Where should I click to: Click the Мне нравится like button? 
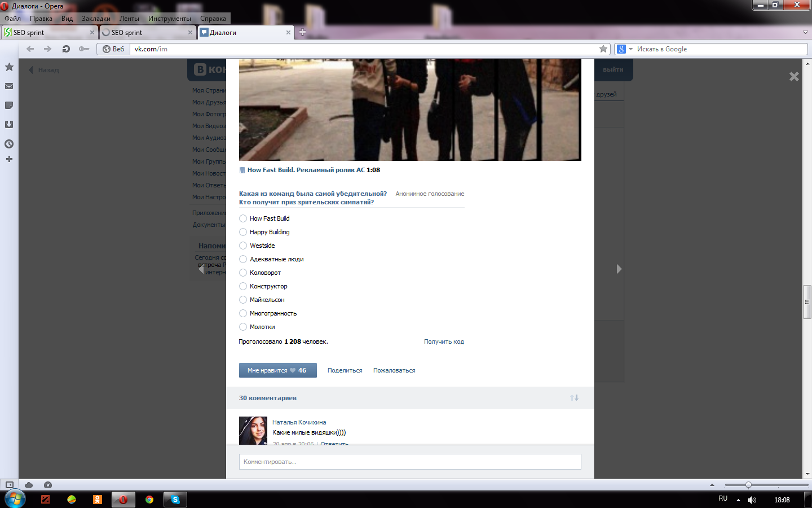pos(277,370)
